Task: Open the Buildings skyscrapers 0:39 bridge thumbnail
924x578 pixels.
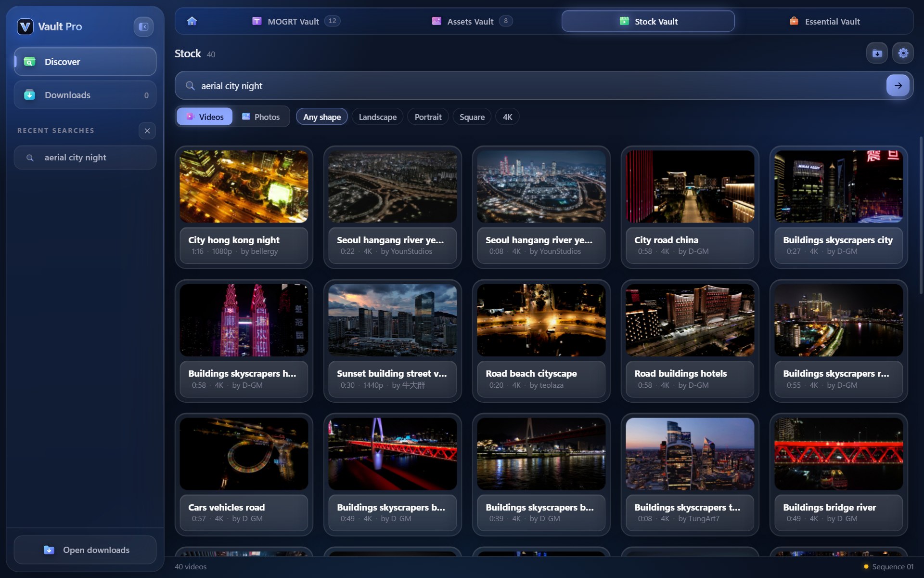Action: pyautogui.click(x=541, y=454)
